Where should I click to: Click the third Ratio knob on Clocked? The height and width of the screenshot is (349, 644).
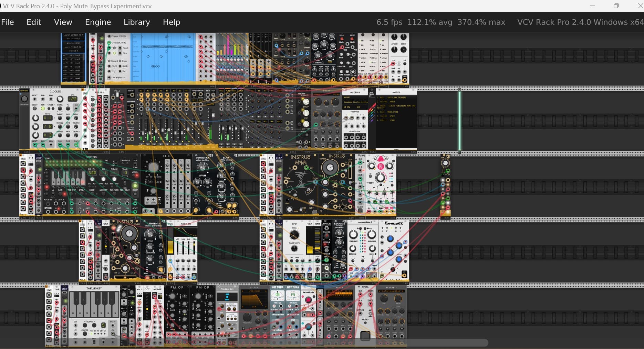(x=35, y=135)
